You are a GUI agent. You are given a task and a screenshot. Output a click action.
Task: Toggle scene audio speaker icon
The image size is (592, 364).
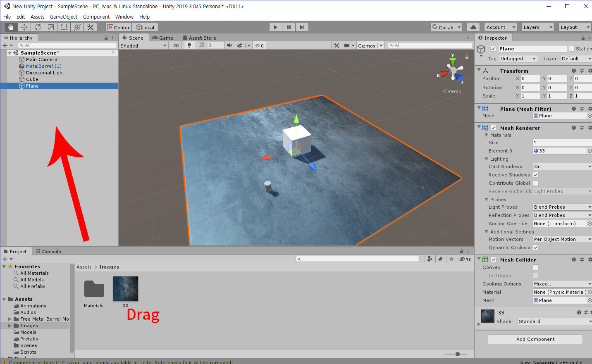click(x=229, y=45)
